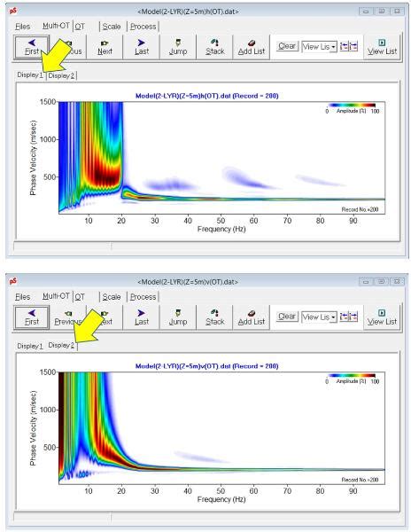This screenshot has height=532, width=411.
Task: Click right-pointing list arrow icon in bottom v(OT) window
Action: pyautogui.click(x=353, y=317)
